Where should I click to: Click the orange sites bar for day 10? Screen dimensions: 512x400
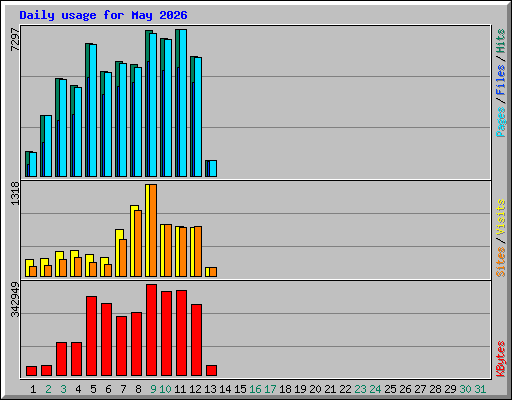click(168, 250)
